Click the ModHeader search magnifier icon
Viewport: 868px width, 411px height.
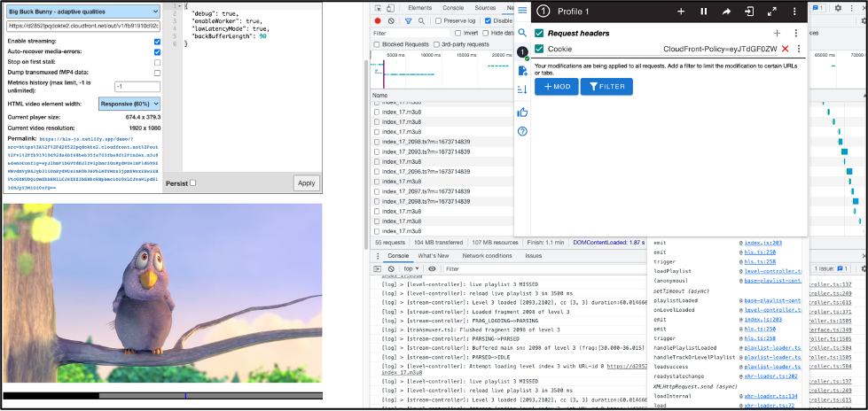click(522, 33)
